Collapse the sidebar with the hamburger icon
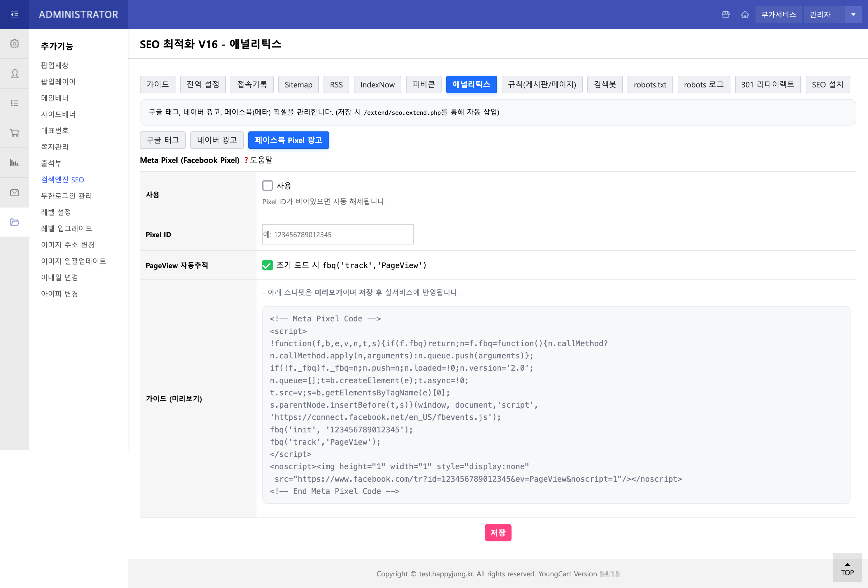Viewport: 868px width, 588px height. [x=14, y=14]
